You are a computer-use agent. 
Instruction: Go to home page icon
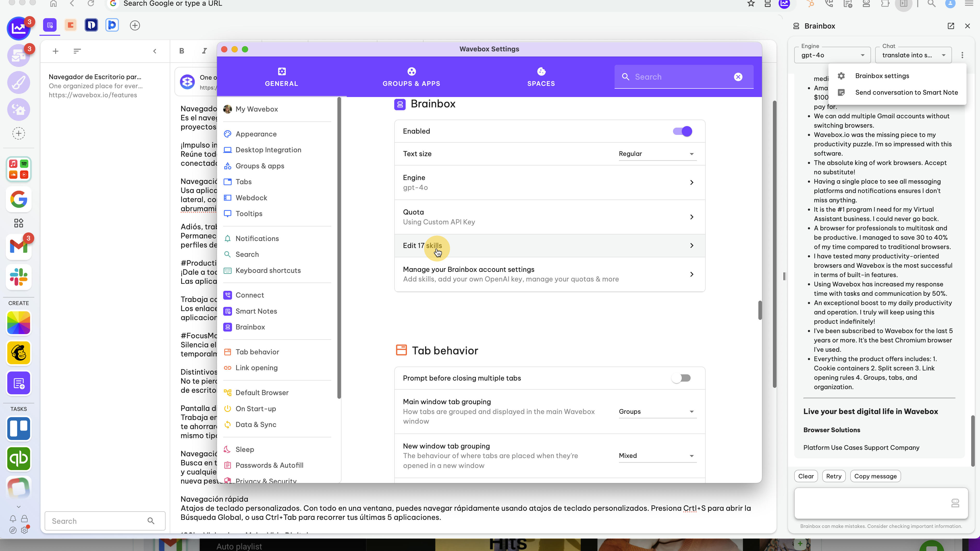(x=53, y=4)
